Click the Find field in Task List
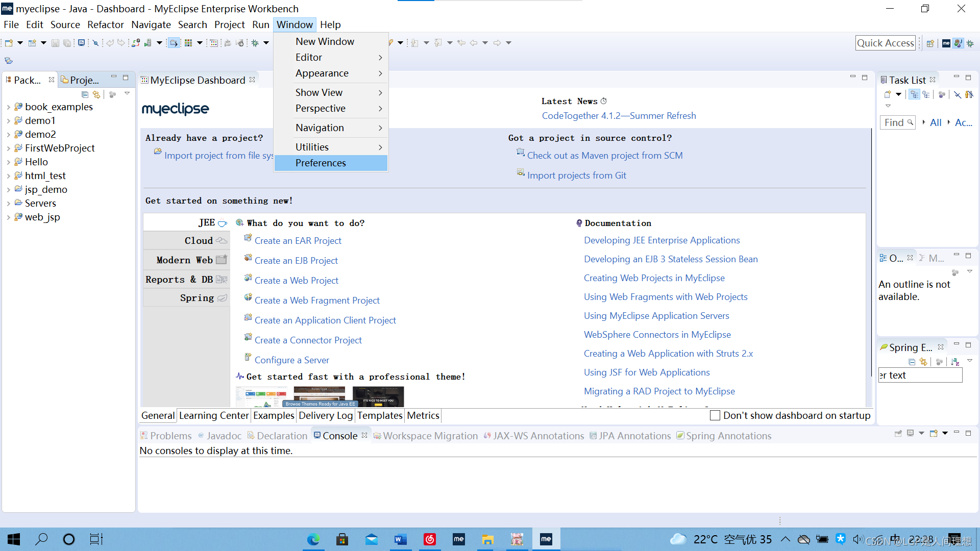 click(897, 122)
